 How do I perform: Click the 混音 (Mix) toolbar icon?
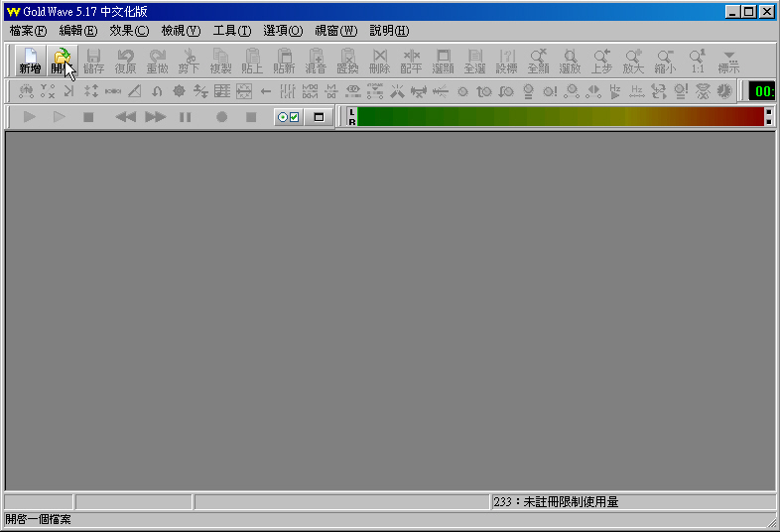pyautogui.click(x=316, y=62)
